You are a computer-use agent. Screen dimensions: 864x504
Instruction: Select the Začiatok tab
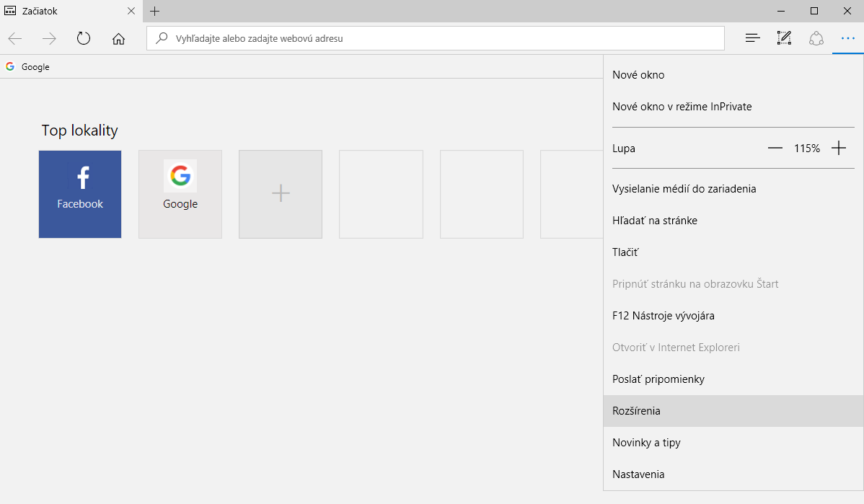click(71, 11)
